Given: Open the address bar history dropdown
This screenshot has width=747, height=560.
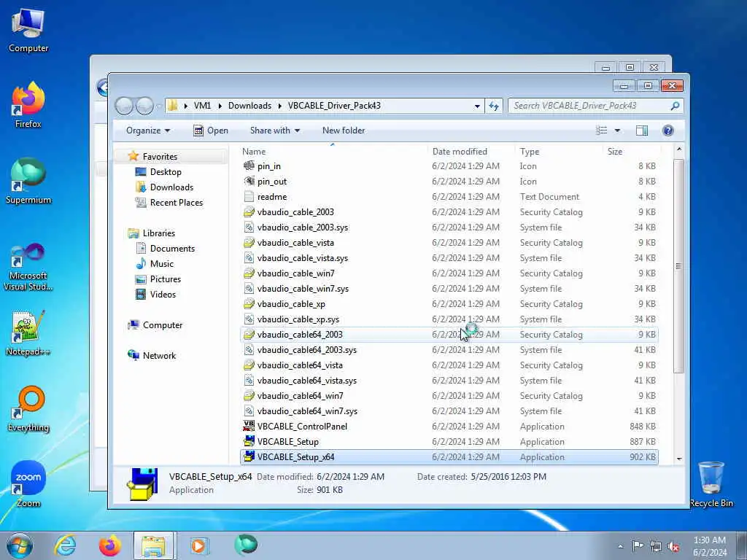Looking at the screenshot, I should point(477,106).
